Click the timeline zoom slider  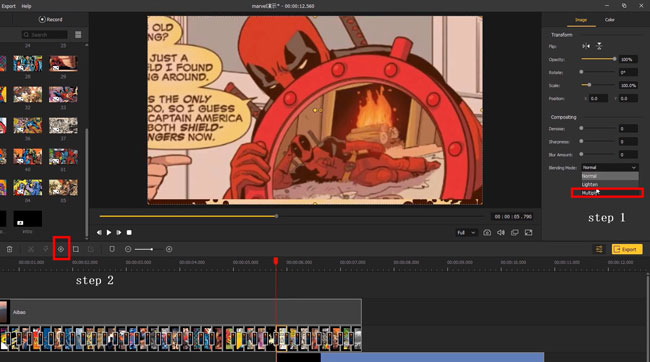coord(144,249)
